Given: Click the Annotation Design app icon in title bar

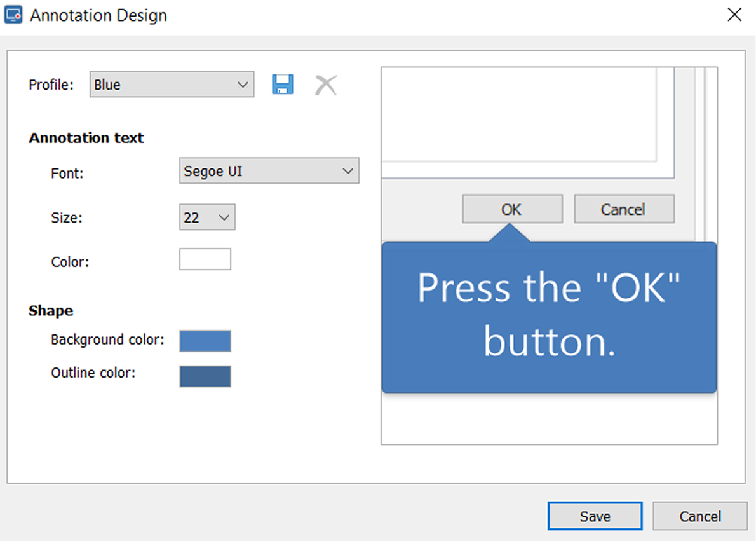Looking at the screenshot, I should pyautogui.click(x=13, y=15).
